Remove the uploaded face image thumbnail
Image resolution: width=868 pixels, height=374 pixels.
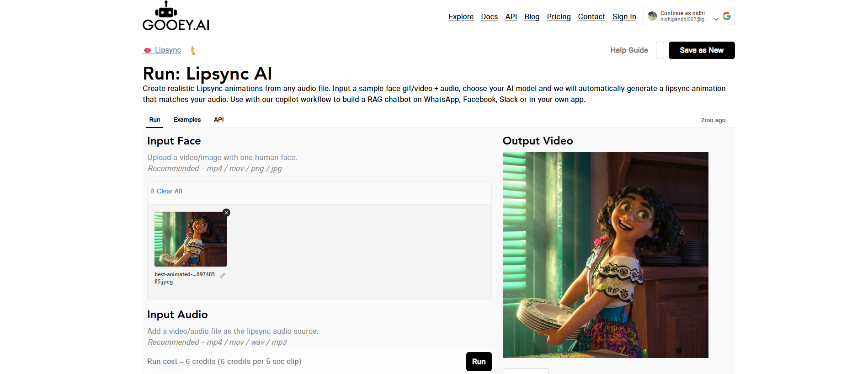226,213
